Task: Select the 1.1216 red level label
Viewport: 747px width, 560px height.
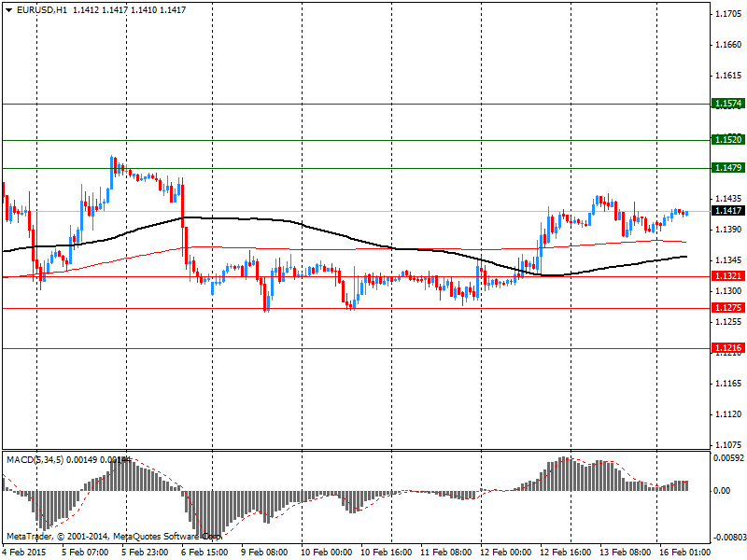Action: click(728, 348)
